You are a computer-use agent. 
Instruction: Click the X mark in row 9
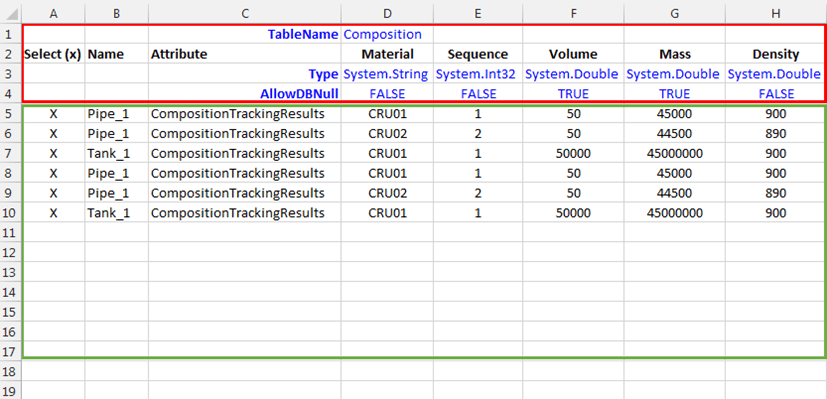[53, 193]
